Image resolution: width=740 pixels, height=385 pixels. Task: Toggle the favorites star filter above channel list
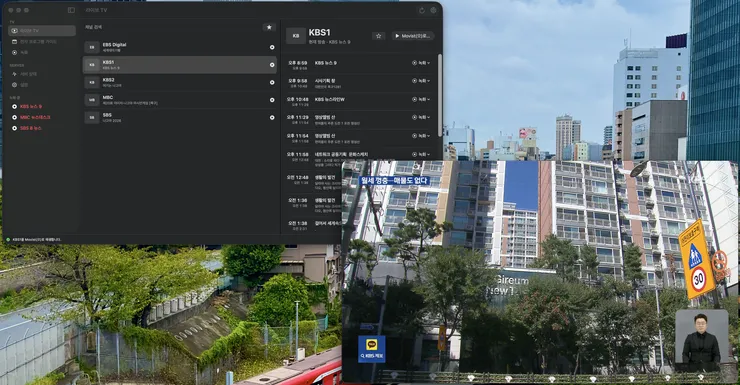[269, 27]
